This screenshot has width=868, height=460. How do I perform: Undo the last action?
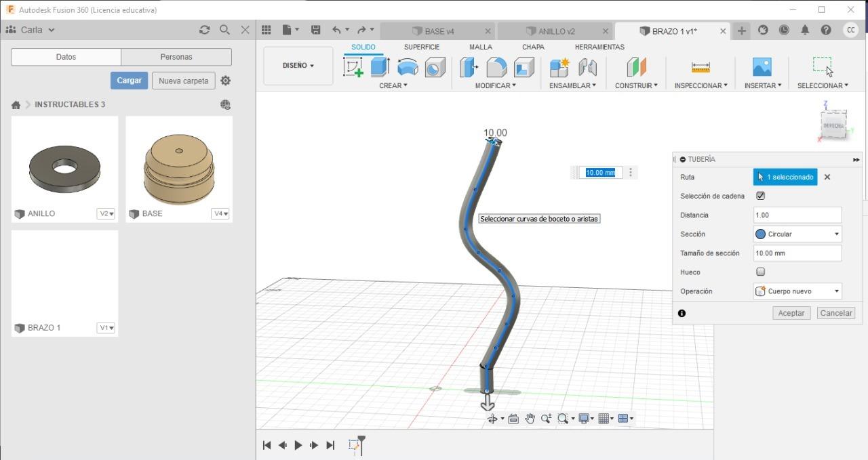click(336, 30)
